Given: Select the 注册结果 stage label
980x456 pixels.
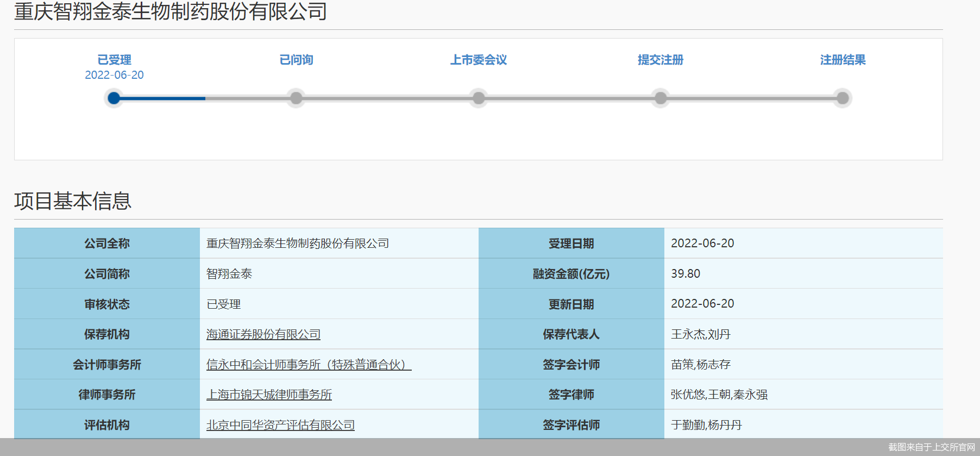Looking at the screenshot, I should tap(843, 60).
